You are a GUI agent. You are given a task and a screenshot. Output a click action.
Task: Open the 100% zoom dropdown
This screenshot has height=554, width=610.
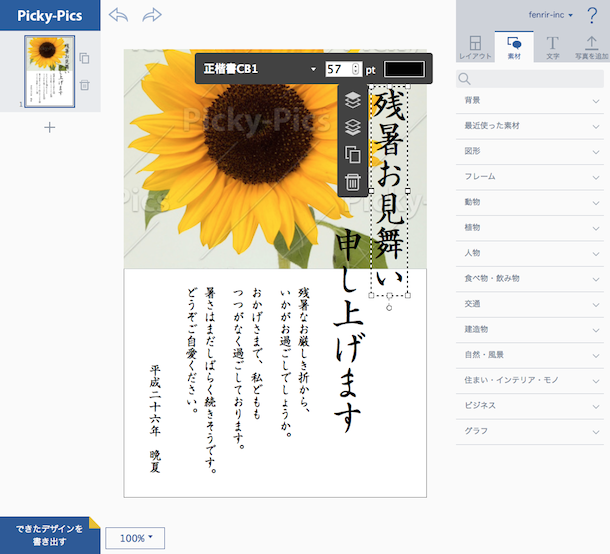pos(136,538)
